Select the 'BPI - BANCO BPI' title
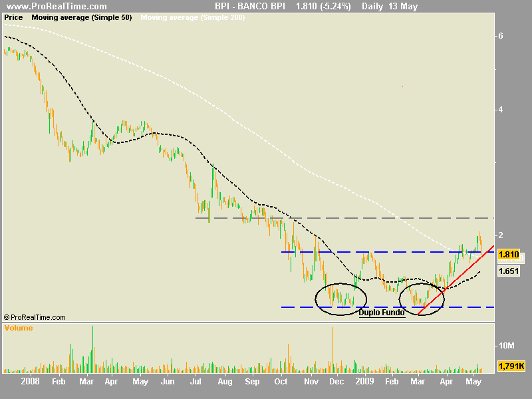Viewport: 532px width, 399px height. [250, 7]
